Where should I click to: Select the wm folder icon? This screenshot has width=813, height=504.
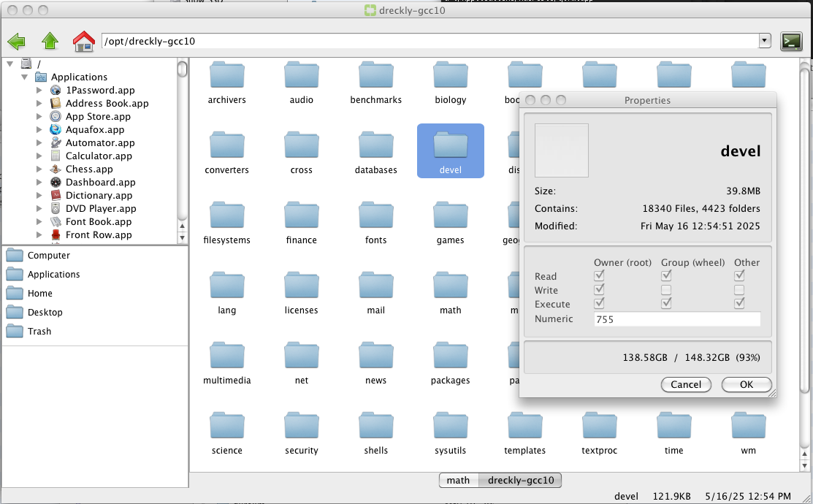click(748, 426)
